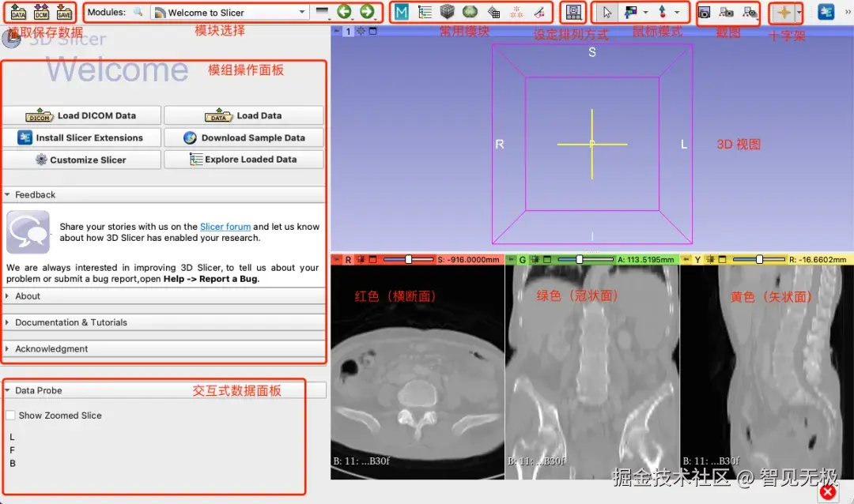Click the red slice view pin icon
This screenshot has width=854, height=504.
[337, 260]
